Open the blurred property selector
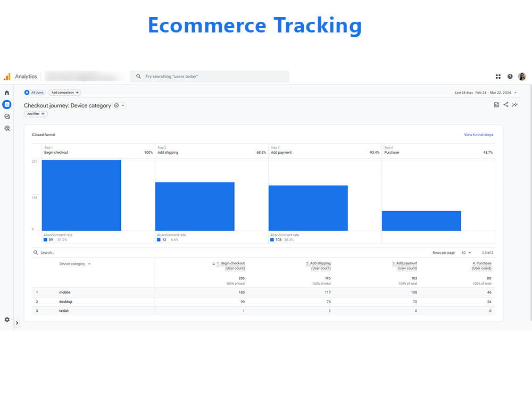 click(x=85, y=76)
